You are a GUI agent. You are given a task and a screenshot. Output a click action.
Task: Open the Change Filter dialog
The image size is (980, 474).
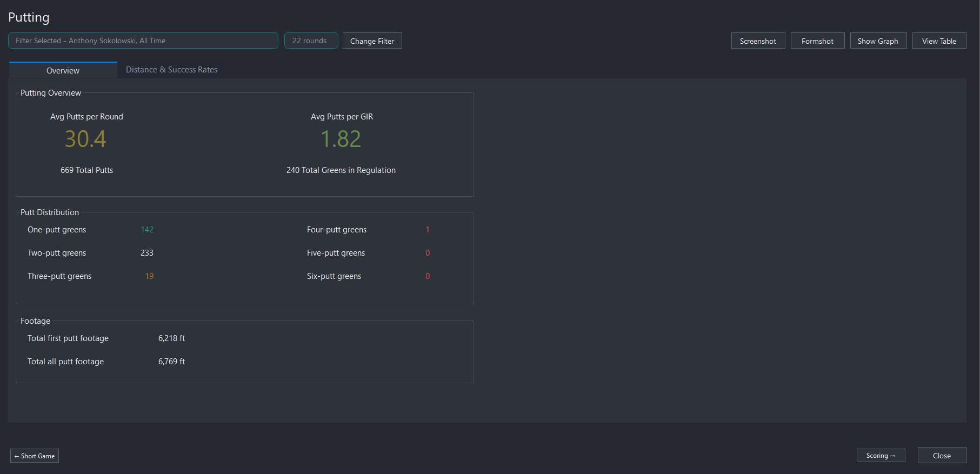tap(372, 41)
